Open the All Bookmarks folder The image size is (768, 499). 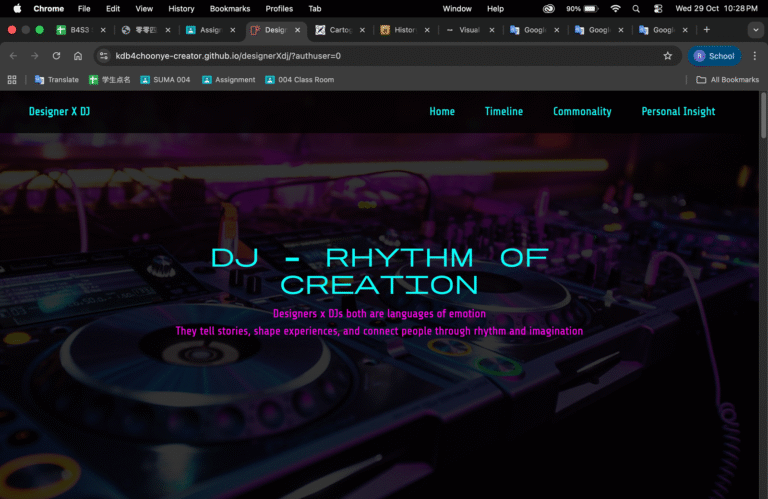[727, 80]
